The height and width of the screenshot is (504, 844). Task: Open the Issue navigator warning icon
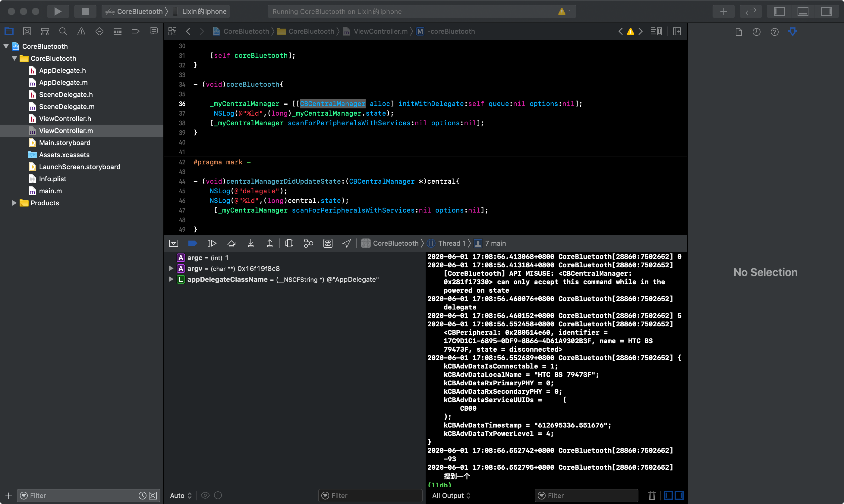pyautogui.click(x=81, y=32)
